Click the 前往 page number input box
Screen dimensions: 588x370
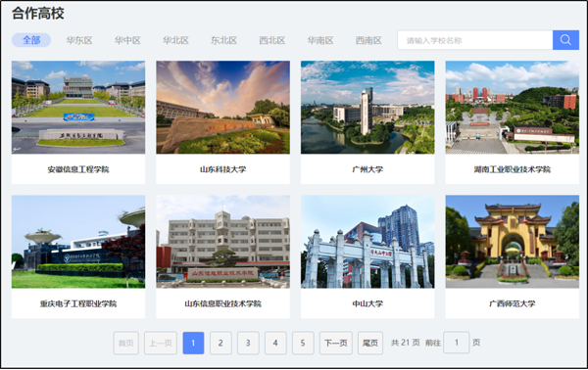pyautogui.click(x=457, y=343)
